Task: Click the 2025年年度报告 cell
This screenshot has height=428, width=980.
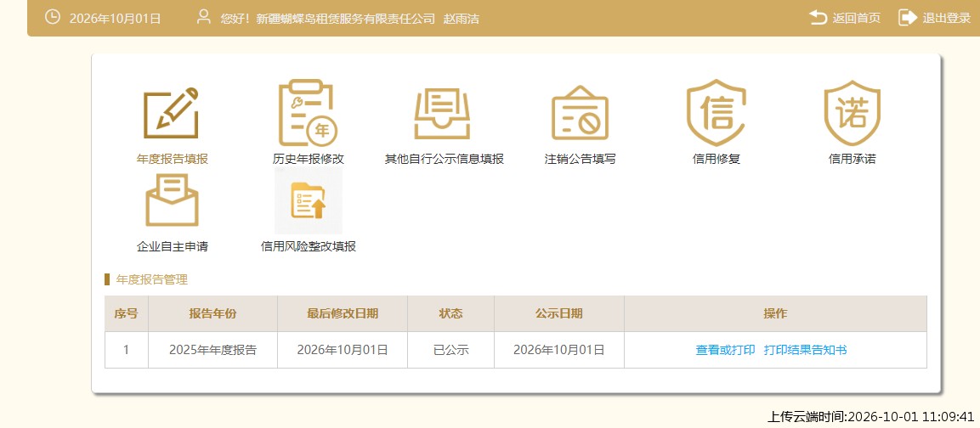Action: coord(212,350)
